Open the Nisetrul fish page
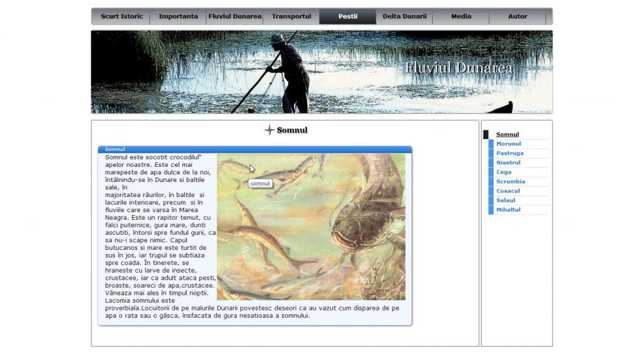Screen dimensions: 644x362 pos(508,162)
